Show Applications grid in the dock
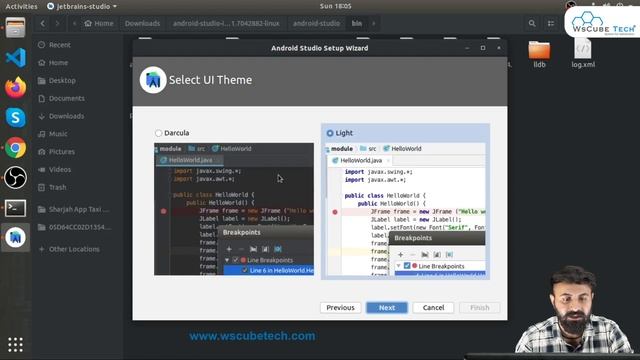Image resolution: width=640 pixels, height=360 pixels. point(16,345)
